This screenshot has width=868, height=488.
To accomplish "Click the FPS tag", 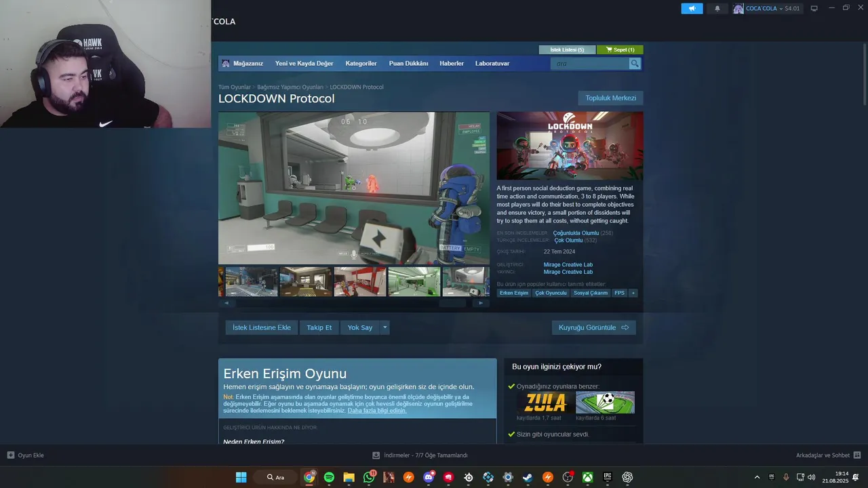I will (620, 293).
